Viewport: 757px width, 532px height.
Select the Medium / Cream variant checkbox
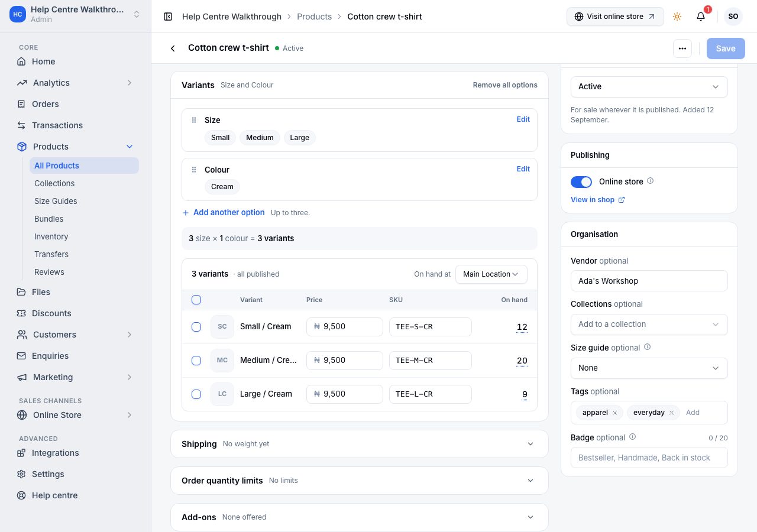[196, 361]
